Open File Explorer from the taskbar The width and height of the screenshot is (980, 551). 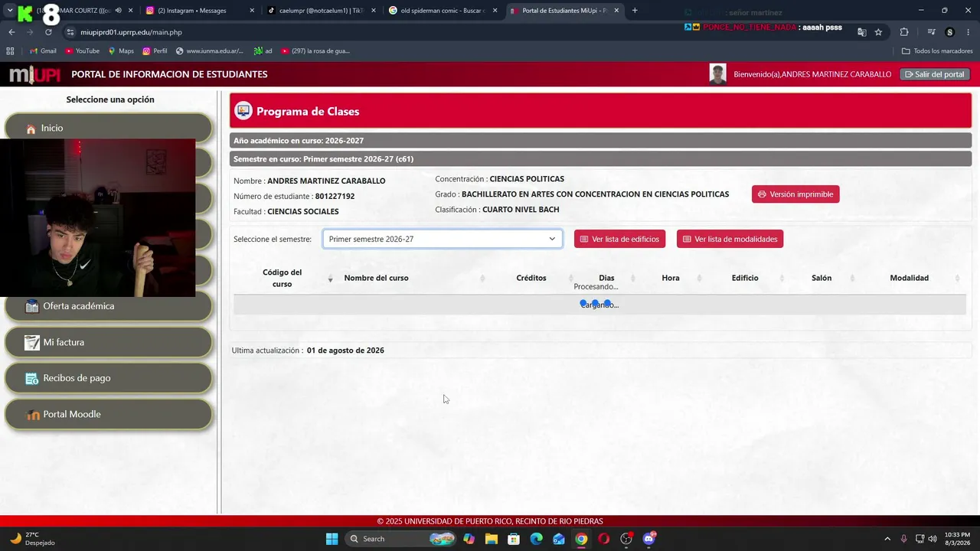(x=492, y=539)
